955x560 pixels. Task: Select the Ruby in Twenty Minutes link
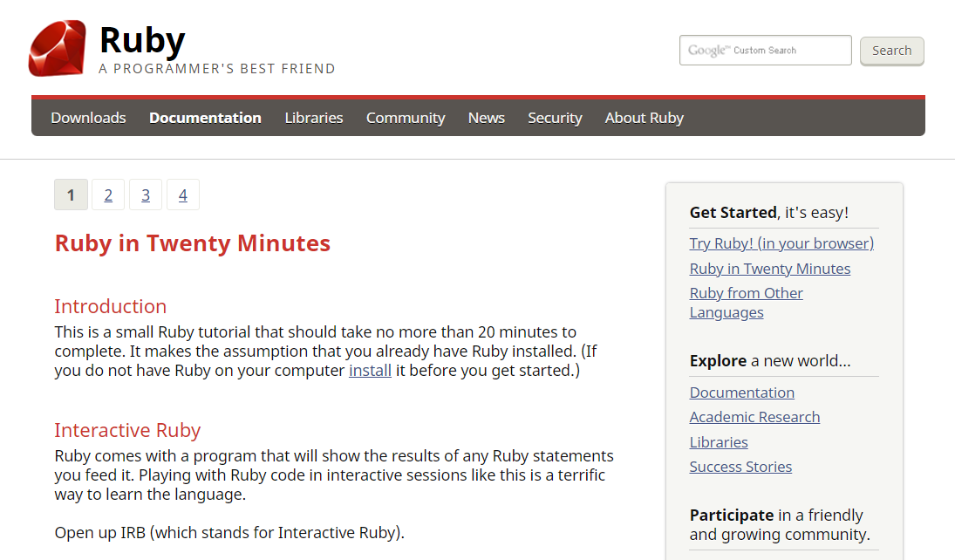coord(769,269)
